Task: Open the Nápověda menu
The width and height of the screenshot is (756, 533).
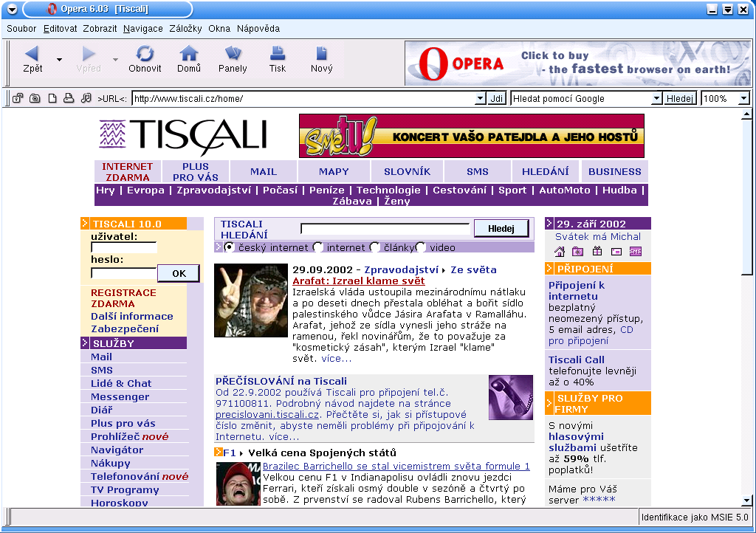Action: [x=258, y=29]
